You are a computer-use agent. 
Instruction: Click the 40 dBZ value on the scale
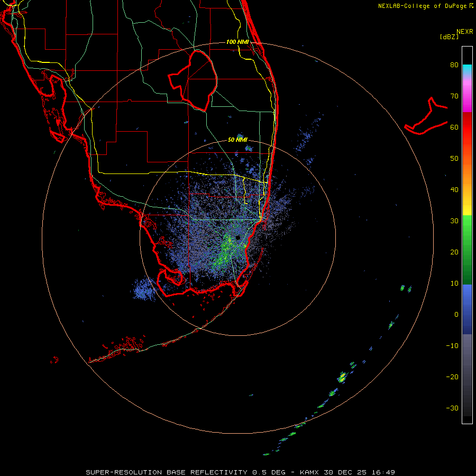[454, 190]
